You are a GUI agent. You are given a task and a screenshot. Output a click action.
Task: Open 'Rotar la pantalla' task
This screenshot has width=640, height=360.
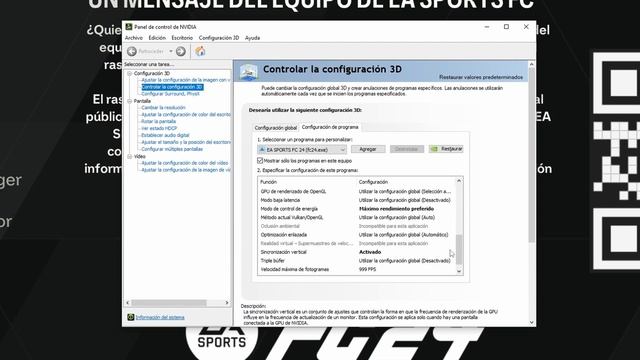[x=158, y=122]
